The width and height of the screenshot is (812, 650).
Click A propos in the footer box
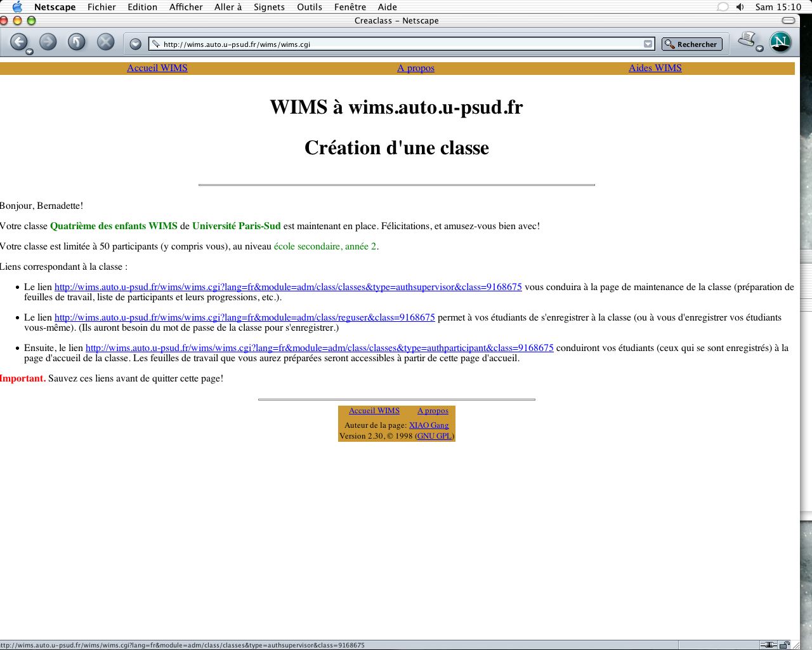pos(433,411)
